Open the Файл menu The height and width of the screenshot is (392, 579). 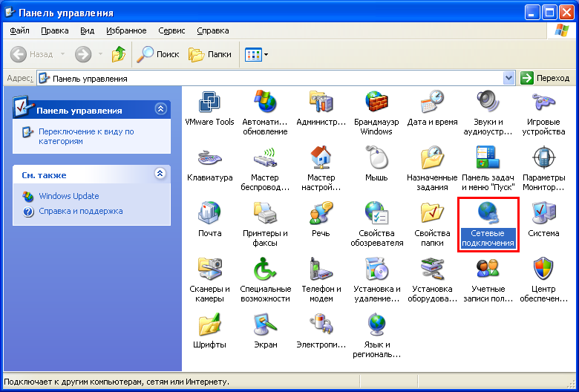click(19, 30)
